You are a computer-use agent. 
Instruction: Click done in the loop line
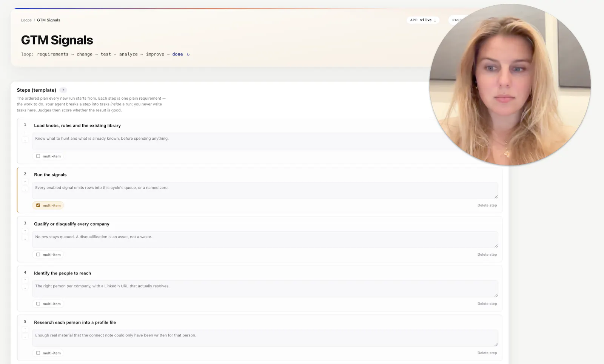coord(177,54)
